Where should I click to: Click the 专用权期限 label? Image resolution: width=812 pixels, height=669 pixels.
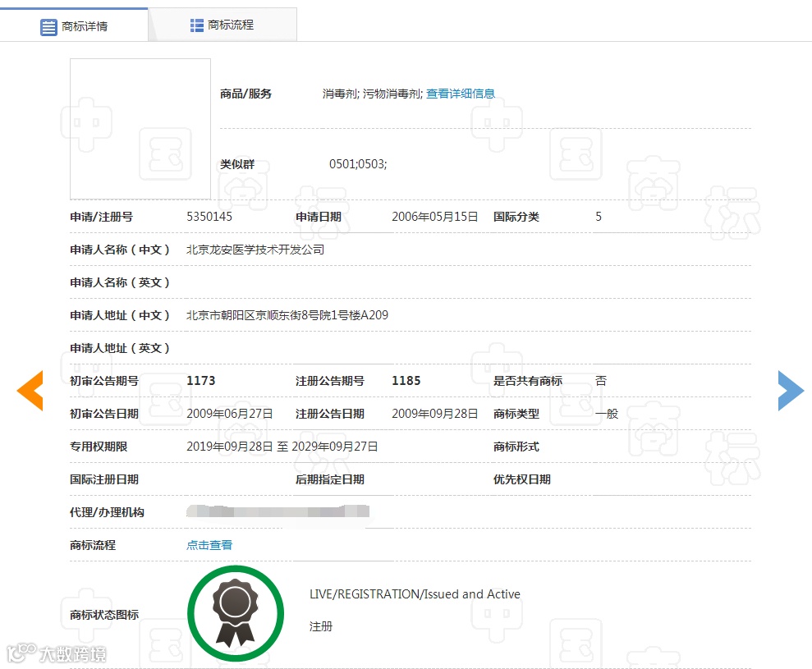(99, 447)
